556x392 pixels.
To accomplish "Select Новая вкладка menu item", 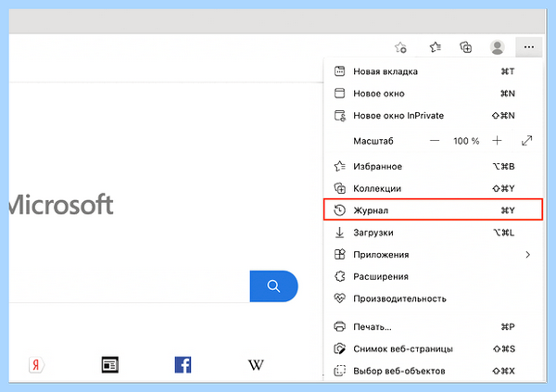I will (x=434, y=71).
